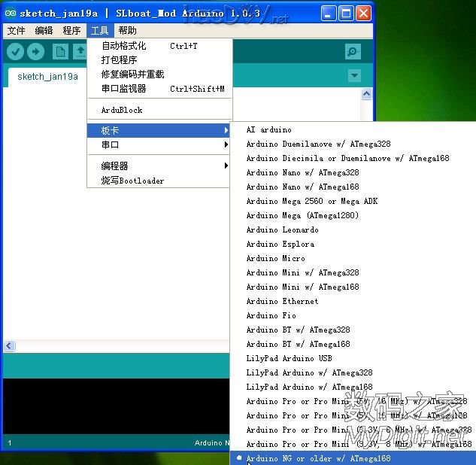Switch to the sketch_jan19a tab
This screenshot has height=465, width=476.
47,77
